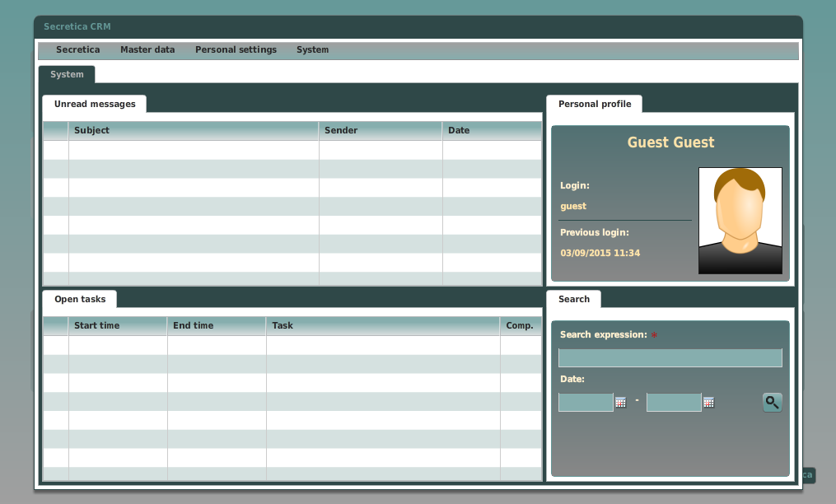The height and width of the screenshot is (504, 836).
Task: Select the System tab below the menu bar
Action: tap(67, 74)
